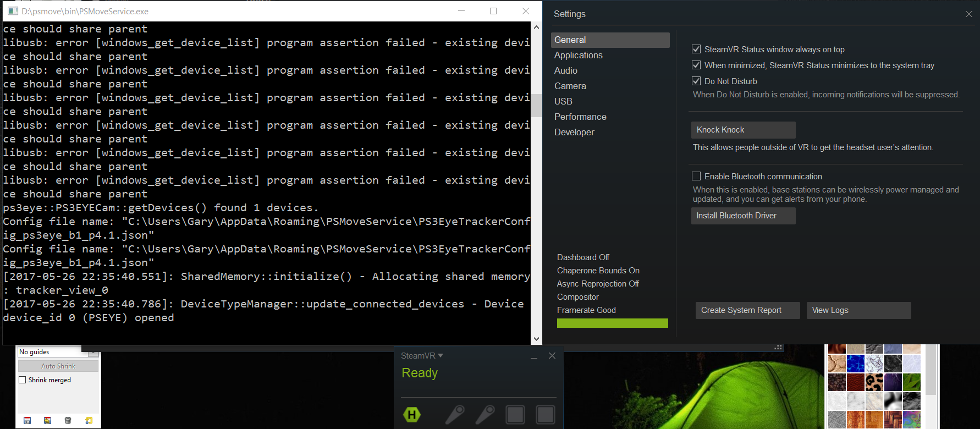Screen dimensions: 980x429
Task: Click the green framerate status bar
Action: point(613,323)
